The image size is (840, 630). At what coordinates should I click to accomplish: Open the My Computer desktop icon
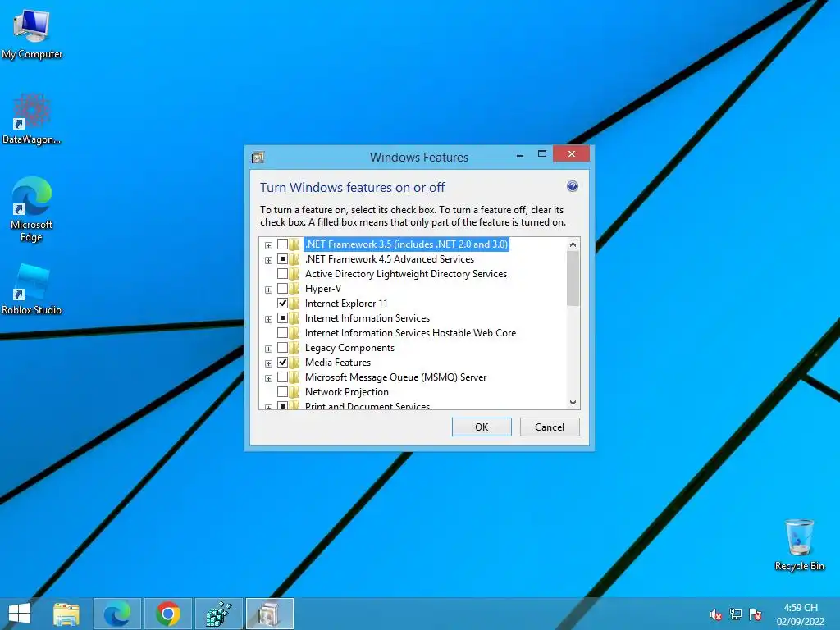click(x=32, y=33)
